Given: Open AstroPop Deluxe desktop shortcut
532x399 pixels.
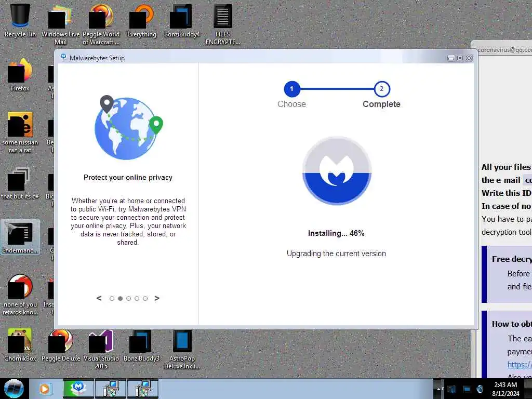Looking at the screenshot, I should click(x=182, y=349).
